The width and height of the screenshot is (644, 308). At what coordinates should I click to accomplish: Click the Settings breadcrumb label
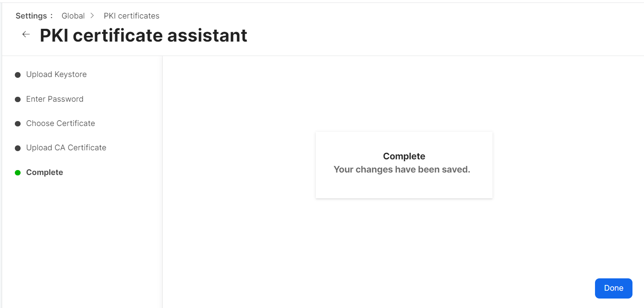point(32,16)
